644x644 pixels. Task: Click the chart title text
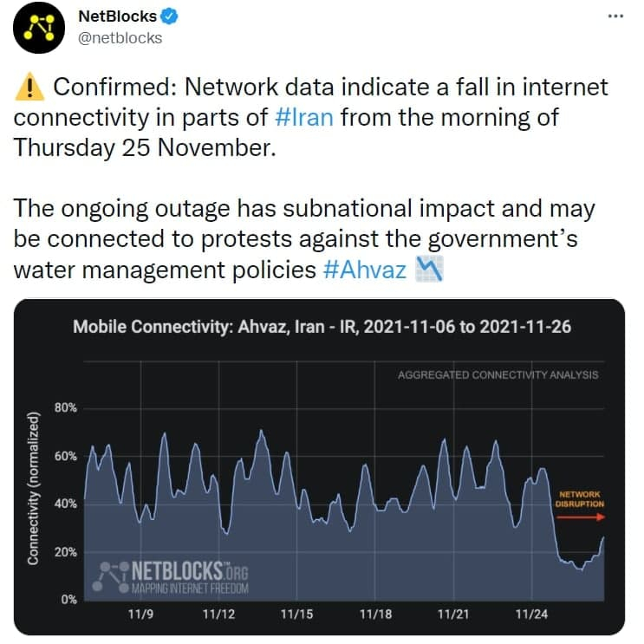pyautogui.click(x=322, y=327)
